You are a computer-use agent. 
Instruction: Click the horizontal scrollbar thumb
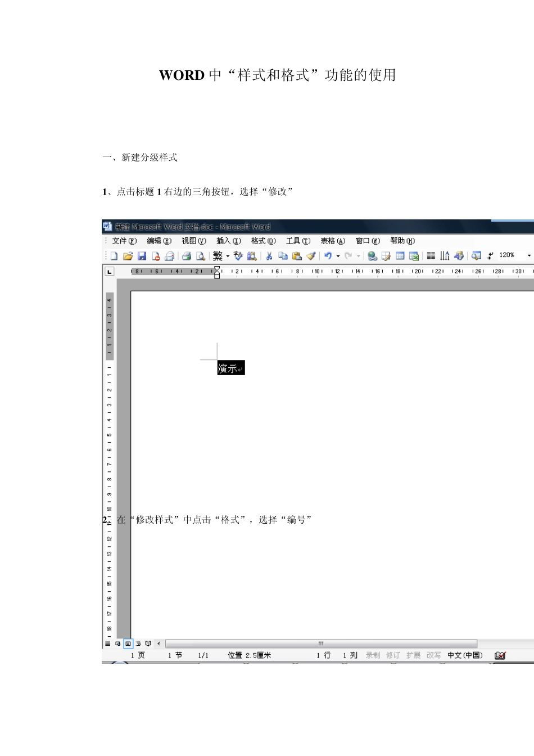pos(321,643)
